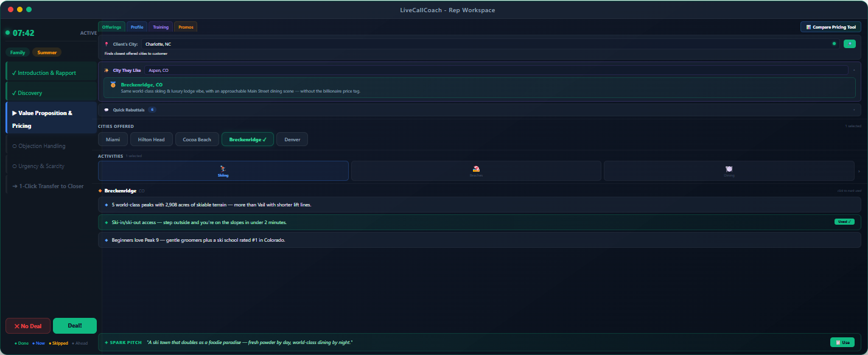Click the green Deal! button
This screenshot has width=868, height=355.
[75, 326]
